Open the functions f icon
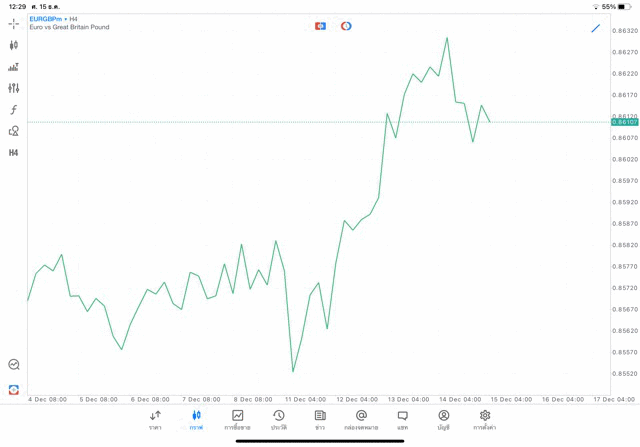 14,110
